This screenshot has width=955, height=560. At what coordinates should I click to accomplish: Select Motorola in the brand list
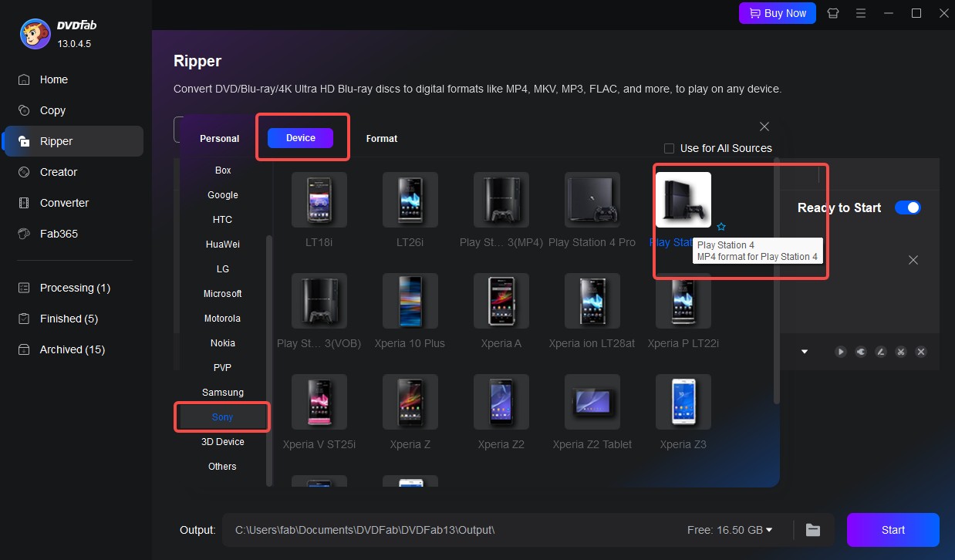tap(223, 319)
